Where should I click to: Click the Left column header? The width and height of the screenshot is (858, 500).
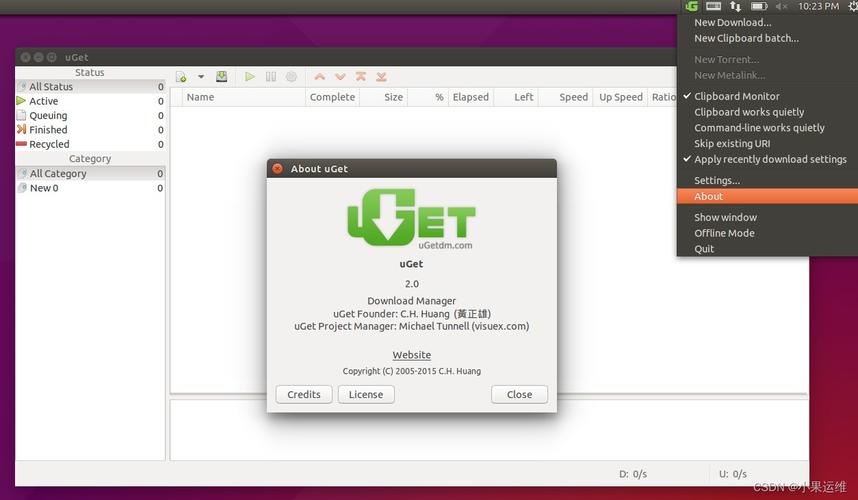[x=516, y=97]
